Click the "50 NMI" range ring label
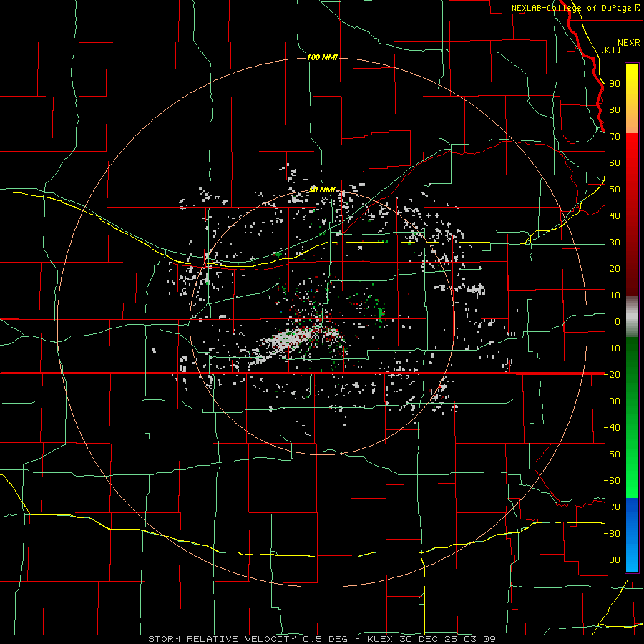This screenshot has height=644, width=644. [x=323, y=190]
